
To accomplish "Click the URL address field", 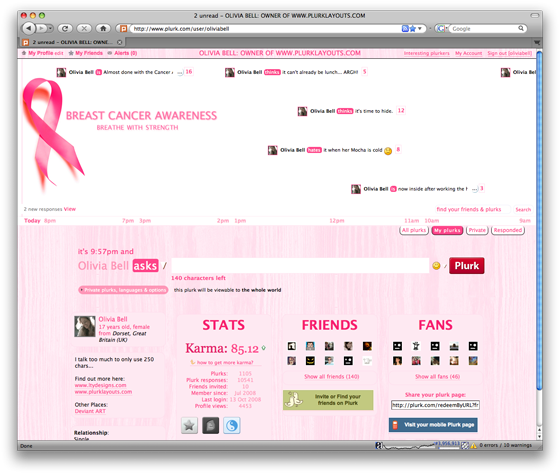I will pyautogui.click(x=265, y=29).
